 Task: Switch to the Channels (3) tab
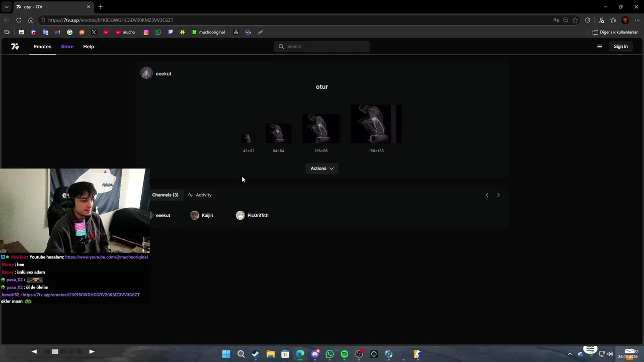[x=165, y=195]
